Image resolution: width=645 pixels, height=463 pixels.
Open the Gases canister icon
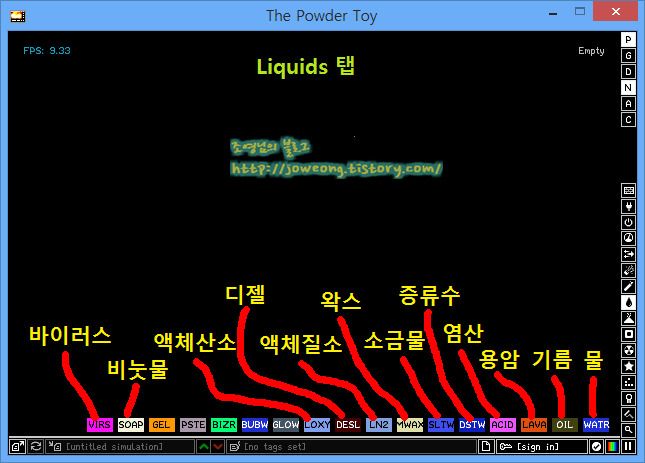point(628,286)
